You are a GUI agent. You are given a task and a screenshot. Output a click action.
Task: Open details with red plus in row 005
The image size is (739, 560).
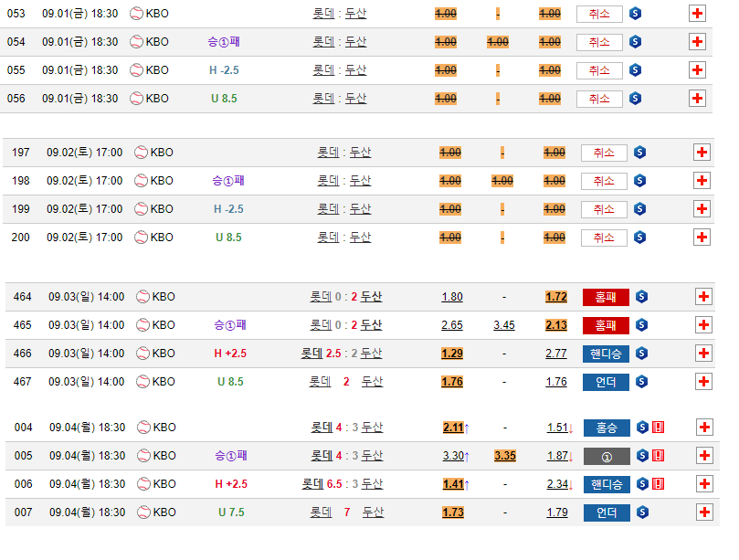[703, 456]
